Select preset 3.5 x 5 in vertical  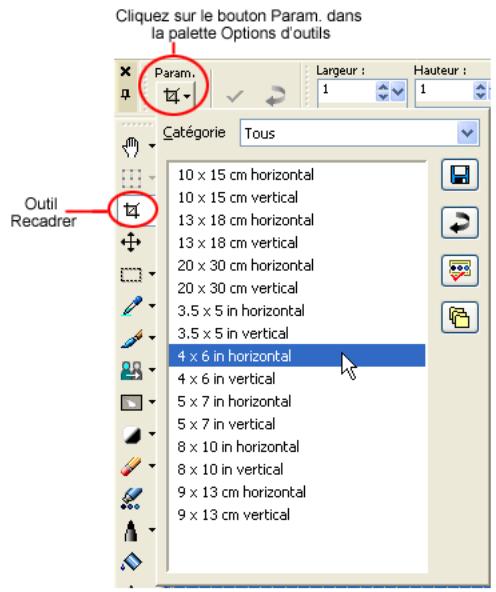click(297, 333)
